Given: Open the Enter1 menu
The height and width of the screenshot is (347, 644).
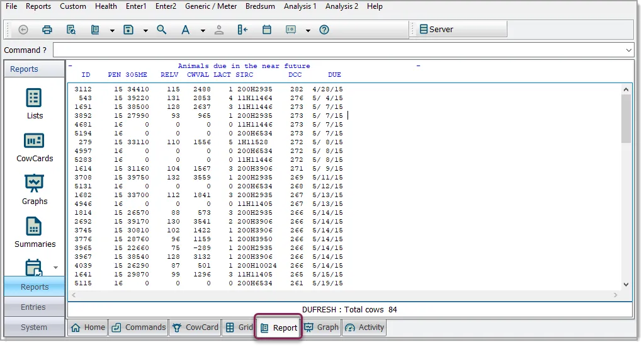Looking at the screenshot, I should pos(136,6).
